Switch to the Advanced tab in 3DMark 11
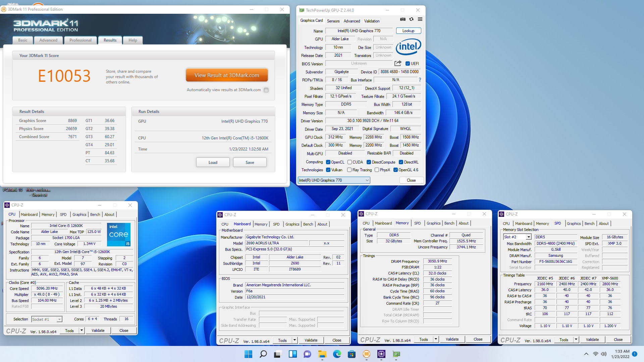Screen dimensions: 644x362 tap(48, 40)
